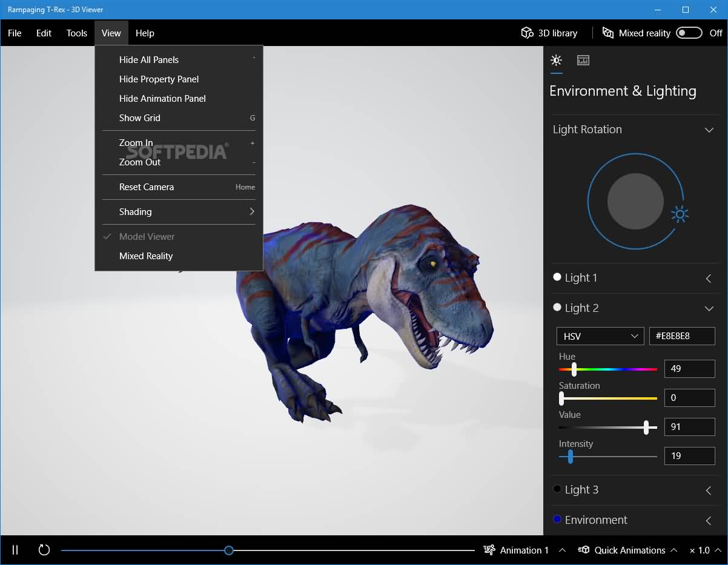728x565 pixels.
Task: Click the Quick Animations cube icon
Action: (x=584, y=550)
